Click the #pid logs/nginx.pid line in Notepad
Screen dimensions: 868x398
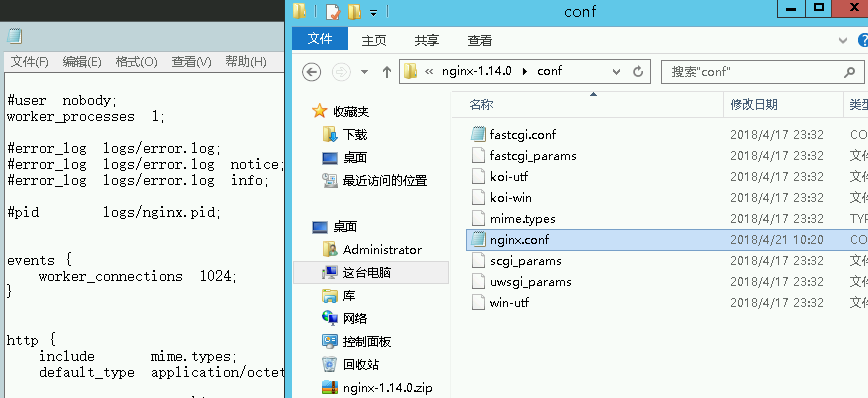114,212
